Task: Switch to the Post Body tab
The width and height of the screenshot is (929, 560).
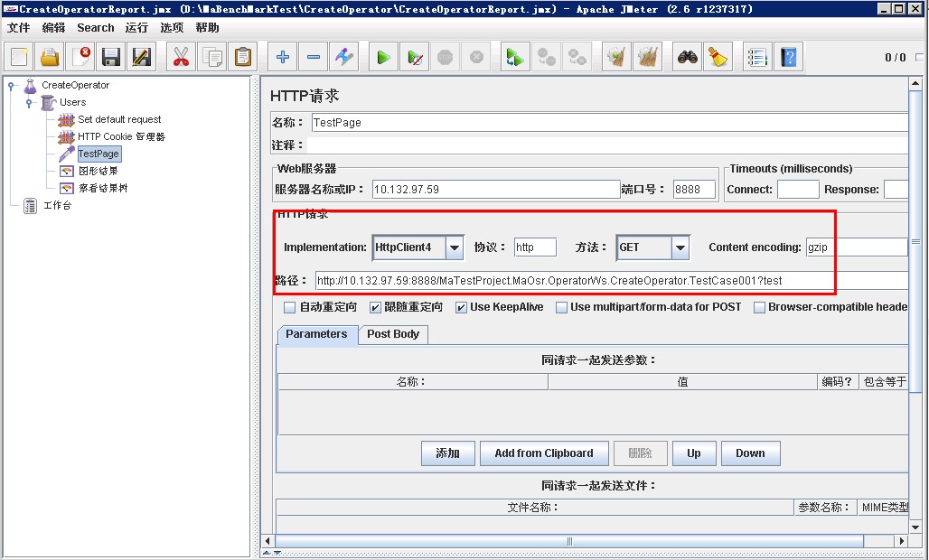Action: (x=393, y=334)
